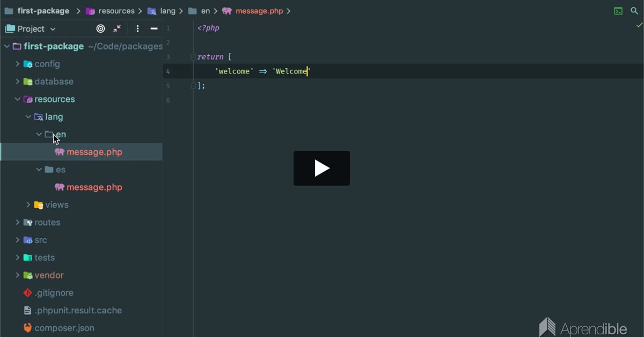
Task: Expand the src folder
Action: coord(18,240)
